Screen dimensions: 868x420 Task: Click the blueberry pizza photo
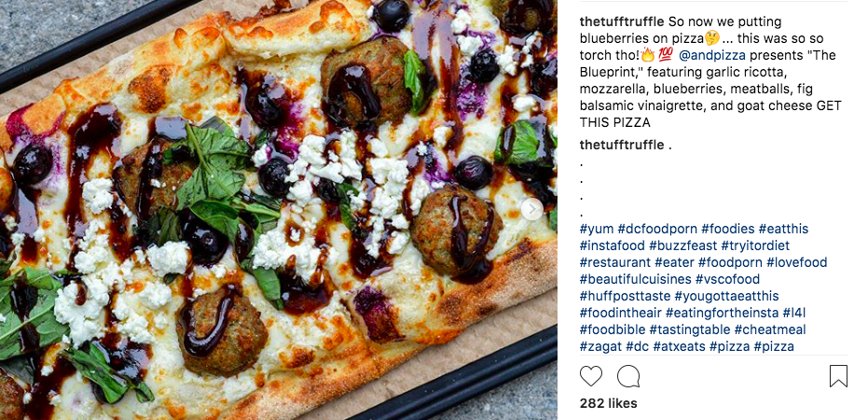click(x=279, y=210)
